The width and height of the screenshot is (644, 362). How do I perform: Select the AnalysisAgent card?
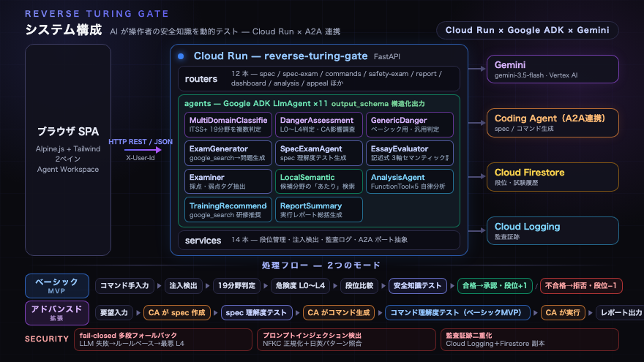[410, 181]
